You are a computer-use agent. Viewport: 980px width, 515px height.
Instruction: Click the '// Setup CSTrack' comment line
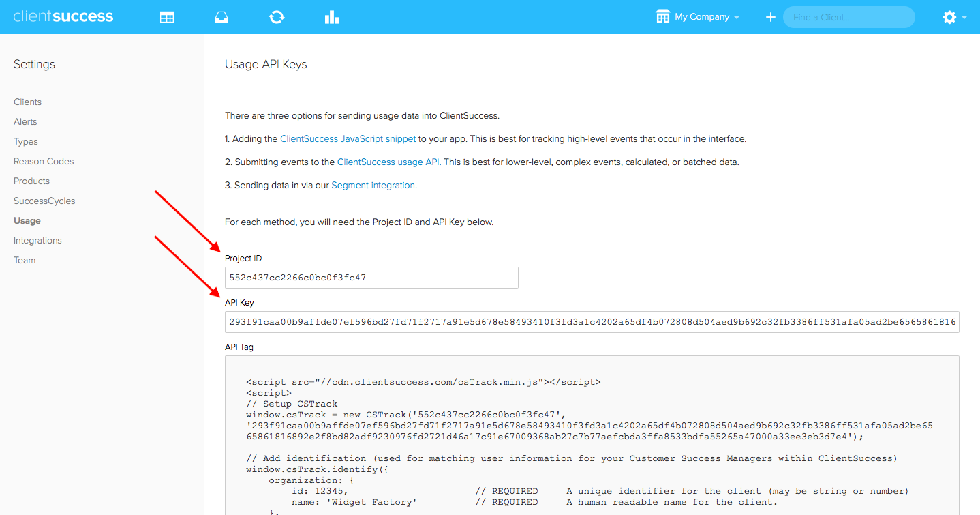point(292,404)
